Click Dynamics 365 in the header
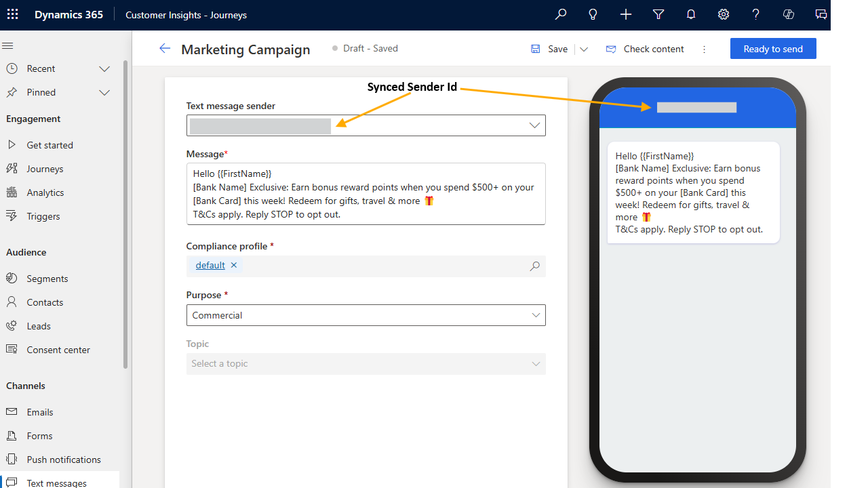Viewport: 868px width, 488px height. 69,14
